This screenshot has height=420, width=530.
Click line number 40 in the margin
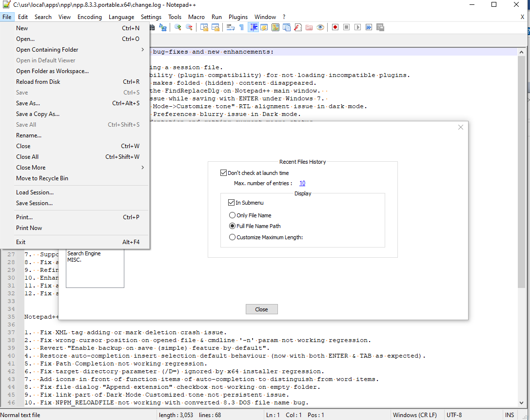coord(11,356)
